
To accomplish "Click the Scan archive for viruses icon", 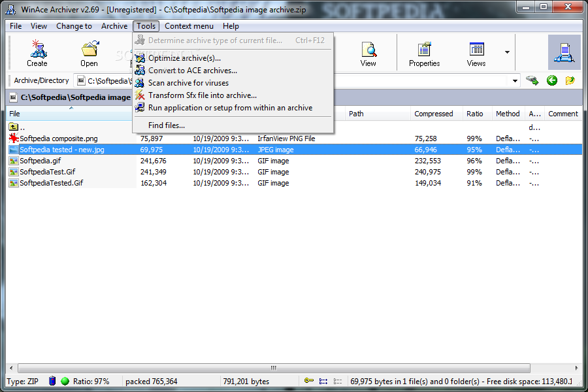I will coord(140,83).
